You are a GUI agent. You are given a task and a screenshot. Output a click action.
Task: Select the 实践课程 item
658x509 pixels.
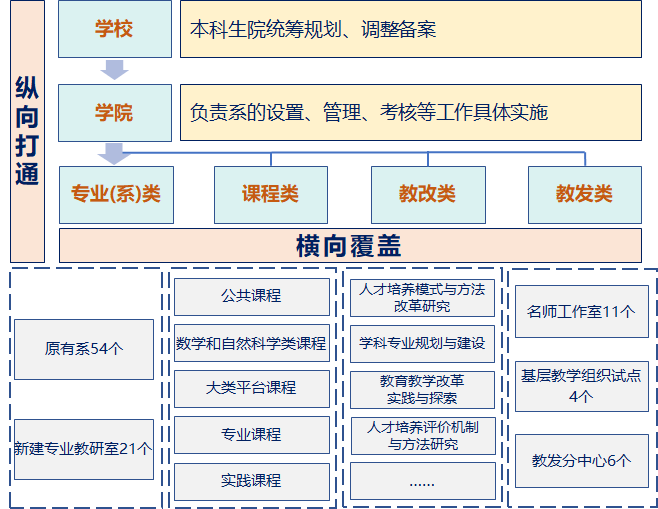(x=251, y=480)
